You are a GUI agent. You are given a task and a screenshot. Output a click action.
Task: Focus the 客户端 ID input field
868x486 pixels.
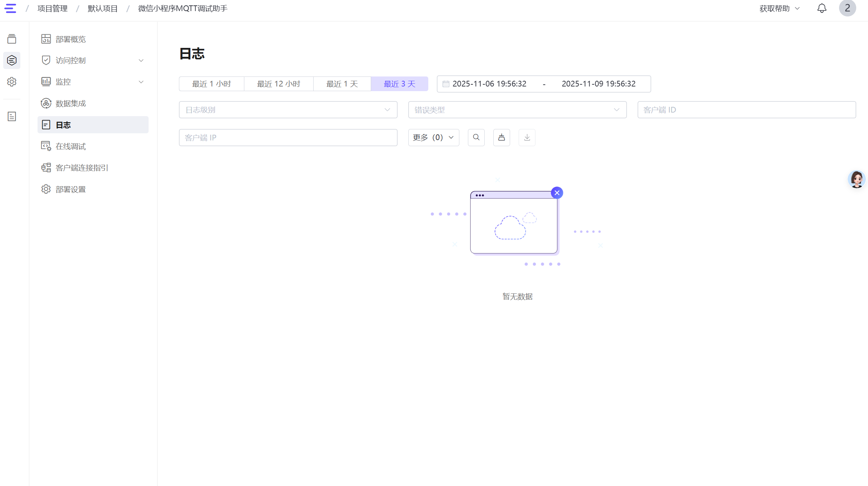click(x=746, y=110)
